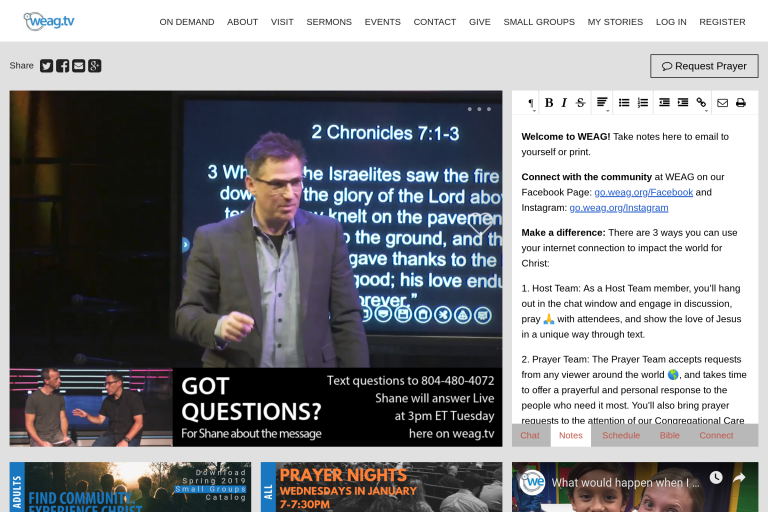The width and height of the screenshot is (768, 512).
Task: Share the page on Twitter
Action: click(x=46, y=66)
